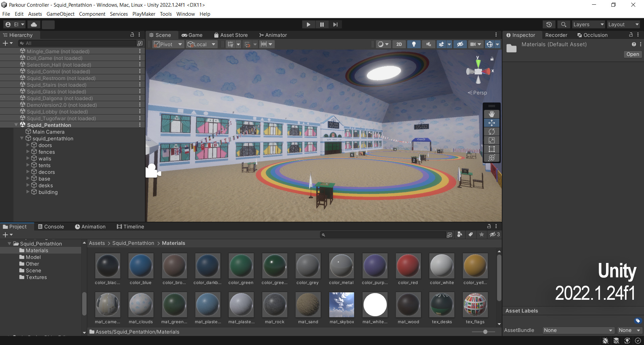The image size is (644, 345).
Task: Select the Move tool in scene overlay
Action: (491, 123)
